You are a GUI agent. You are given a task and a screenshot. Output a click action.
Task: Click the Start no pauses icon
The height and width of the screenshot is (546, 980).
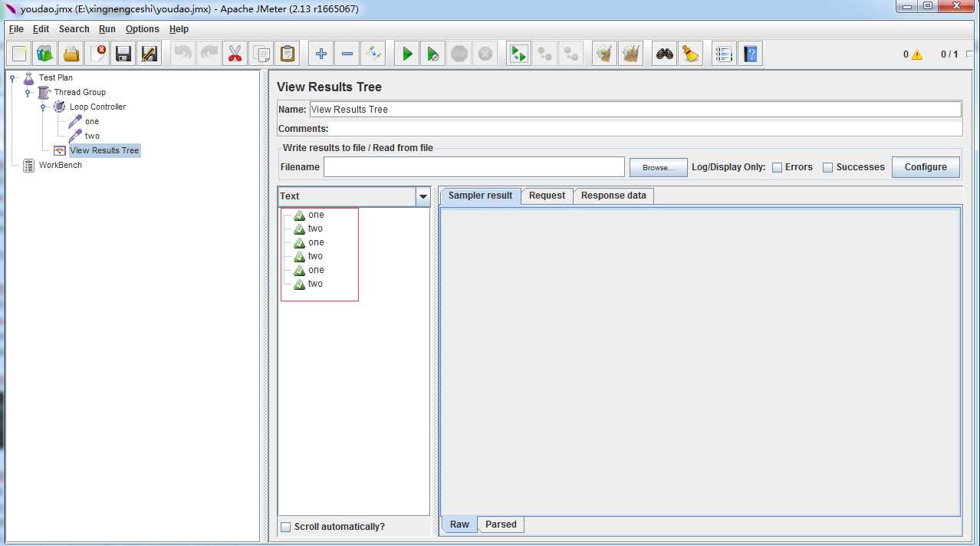click(433, 54)
